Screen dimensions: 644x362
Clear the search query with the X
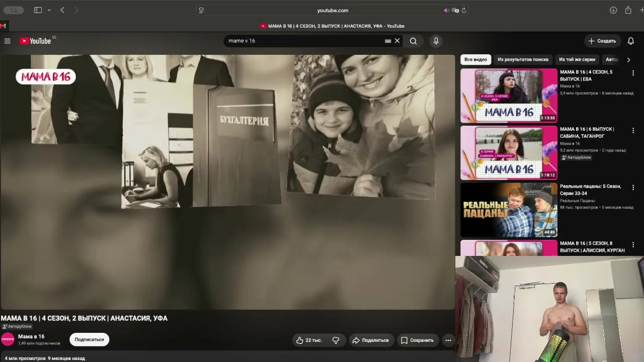click(397, 41)
